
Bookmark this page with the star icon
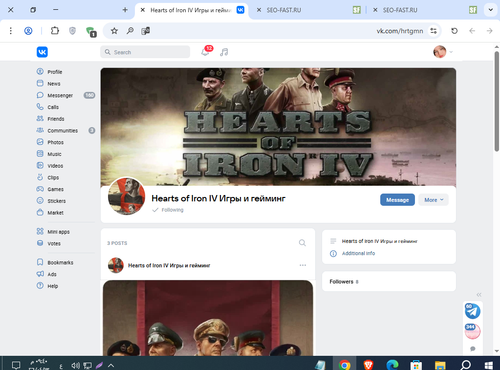[114, 31]
